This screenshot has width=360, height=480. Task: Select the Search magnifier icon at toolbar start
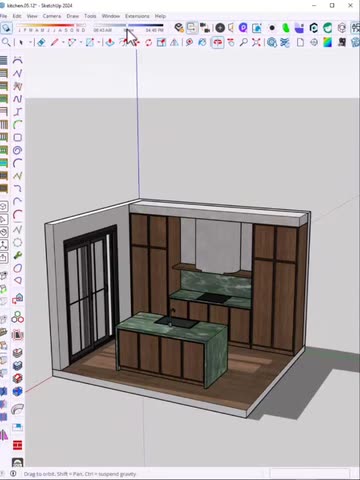[x=6, y=42]
